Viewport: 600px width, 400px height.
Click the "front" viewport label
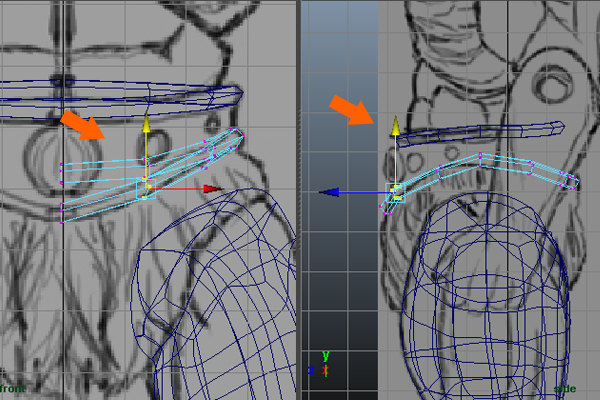12,389
